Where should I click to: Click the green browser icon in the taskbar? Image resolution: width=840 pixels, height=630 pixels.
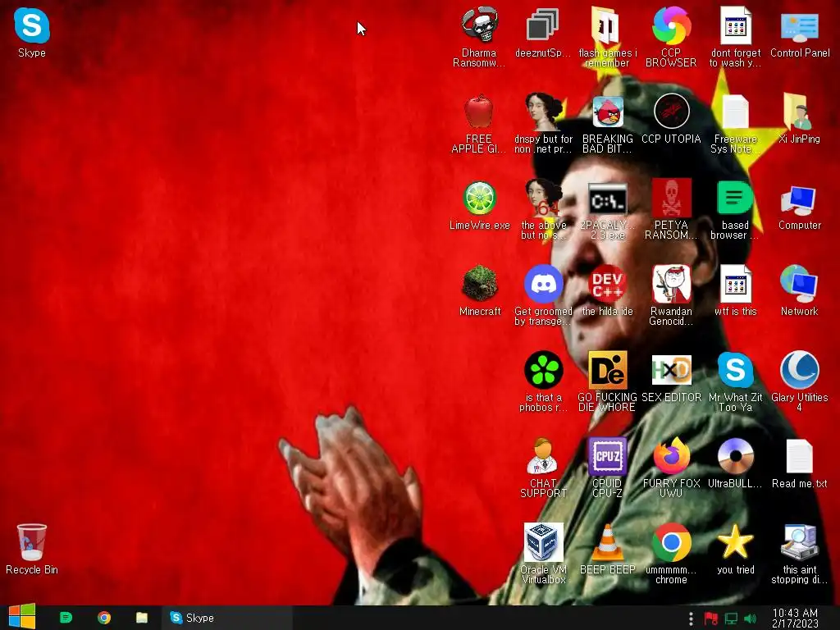point(66,618)
